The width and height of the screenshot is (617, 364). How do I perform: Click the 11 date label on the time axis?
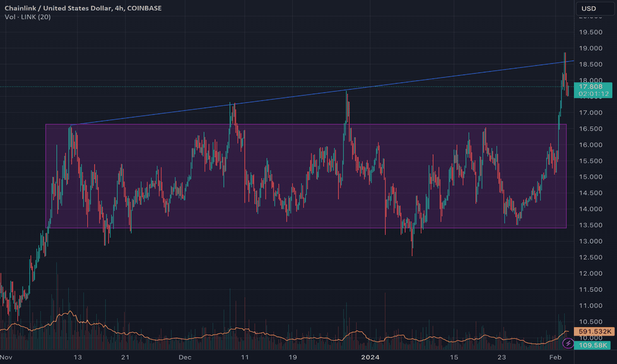click(245, 357)
